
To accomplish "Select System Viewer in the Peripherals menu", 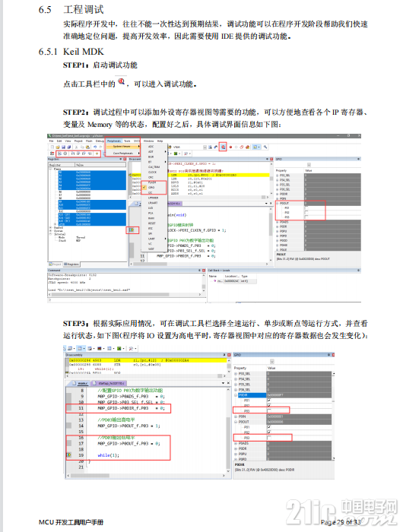I will pos(122,146).
